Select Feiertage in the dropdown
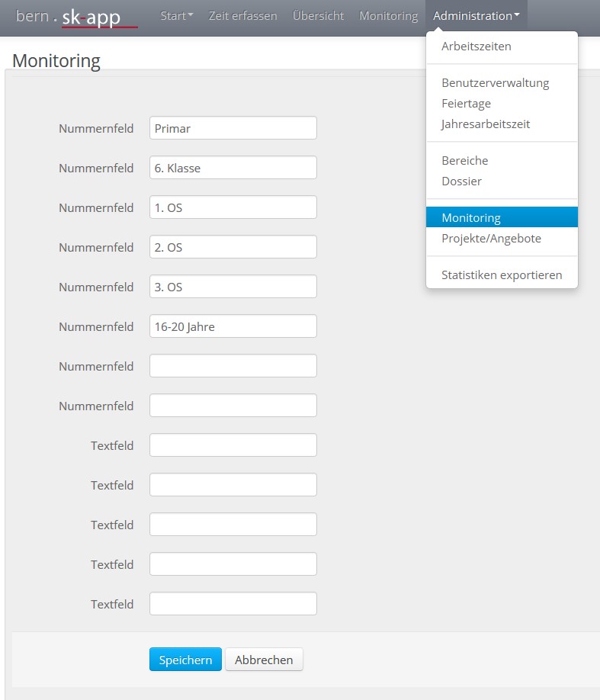Viewport: 600px width, 700px height. [x=466, y=104]
